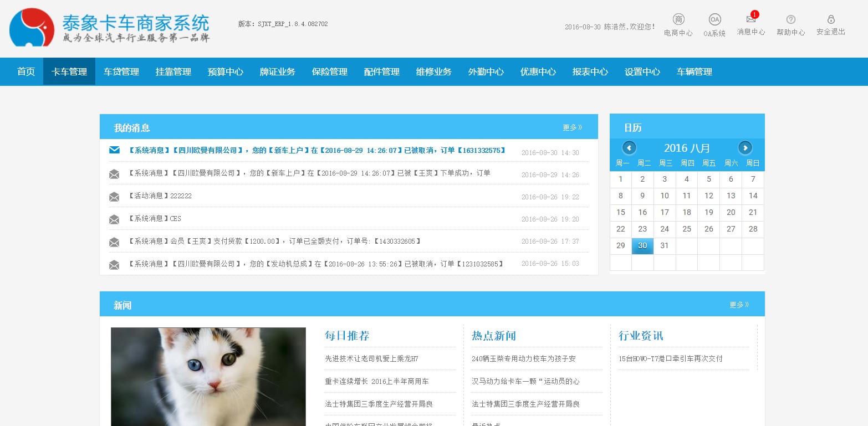Open the OA系统 icon

coord(715,19)
